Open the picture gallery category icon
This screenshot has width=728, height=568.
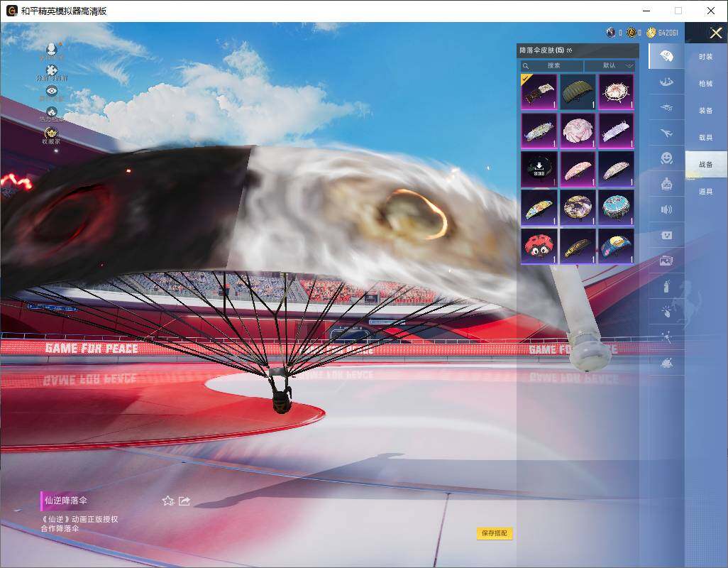coord(666,261)
